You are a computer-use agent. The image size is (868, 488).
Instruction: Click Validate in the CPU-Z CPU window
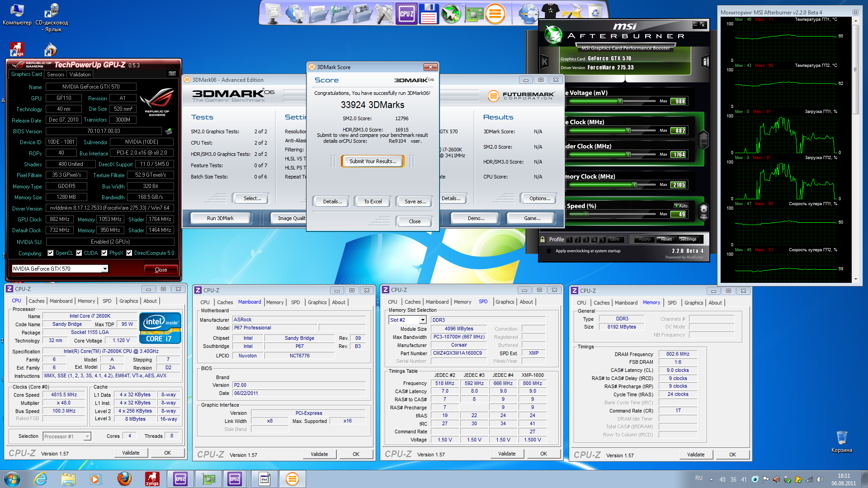(131, 453)
